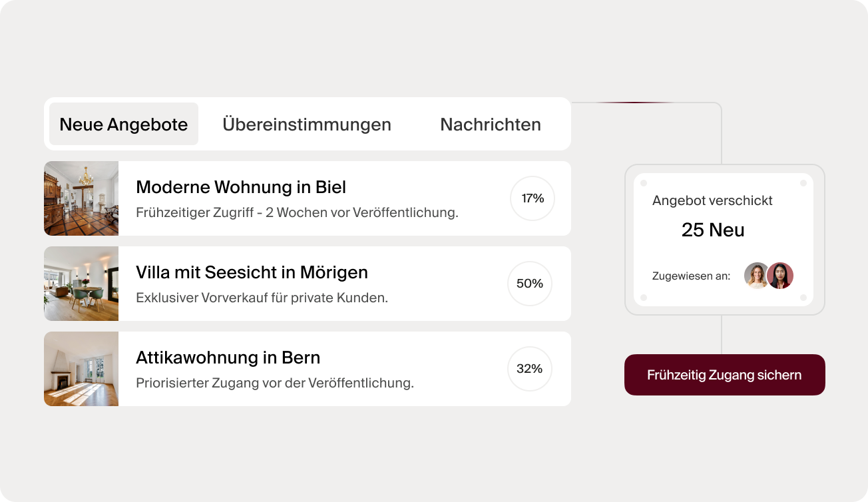Click the Angebot verschickt card heading
The width and height of the screenshot is (868, 502).
coord(712,200)
